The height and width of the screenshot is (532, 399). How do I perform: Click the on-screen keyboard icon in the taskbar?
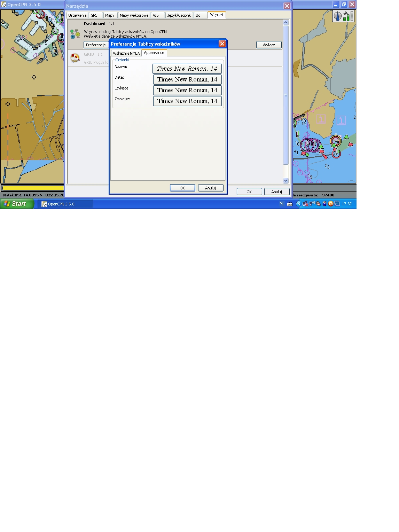click(290, 204)
